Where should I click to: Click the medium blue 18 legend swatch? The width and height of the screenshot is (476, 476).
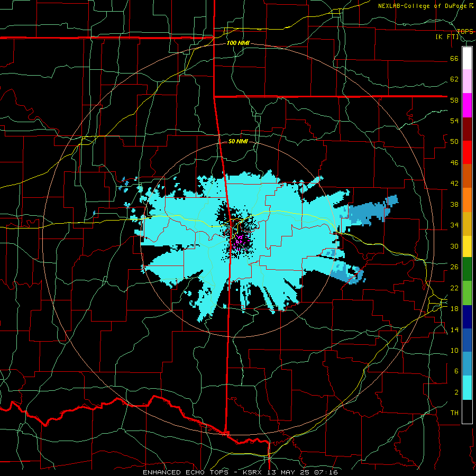[467, 340]
